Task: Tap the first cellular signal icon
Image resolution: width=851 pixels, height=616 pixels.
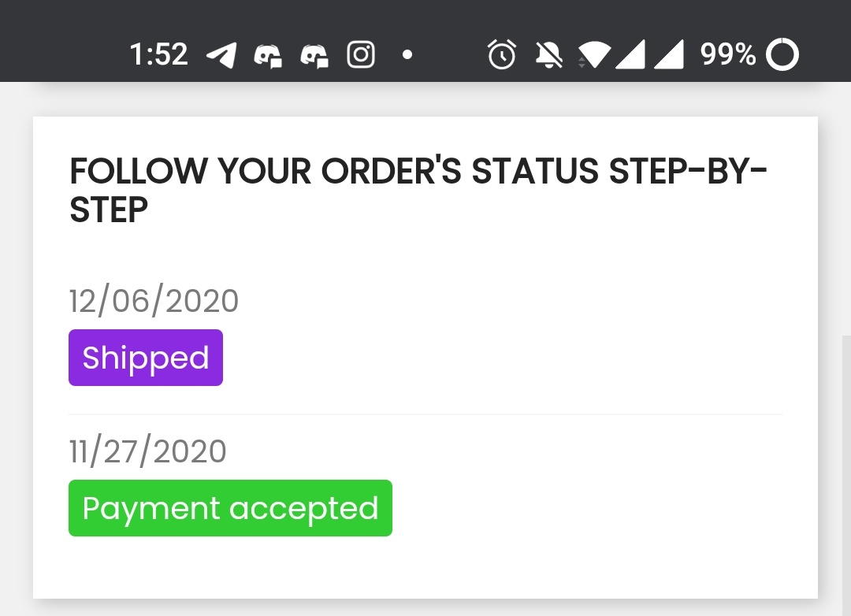Action: point(630,54)
